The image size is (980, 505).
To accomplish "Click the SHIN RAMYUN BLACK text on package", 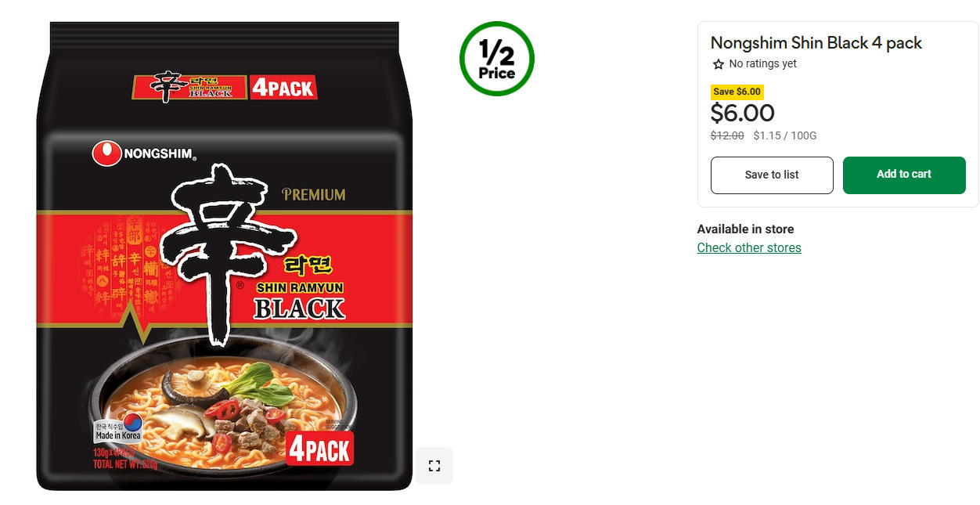I will point(300,300).
